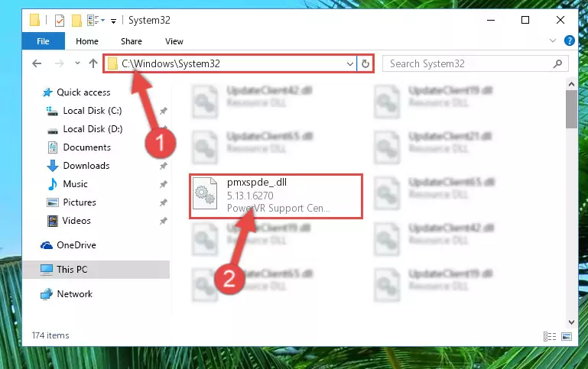Open Local Disk (D:) in sidebar
Image resolution: width=588 pixels, height=369 pixels.
pos(93,129)
